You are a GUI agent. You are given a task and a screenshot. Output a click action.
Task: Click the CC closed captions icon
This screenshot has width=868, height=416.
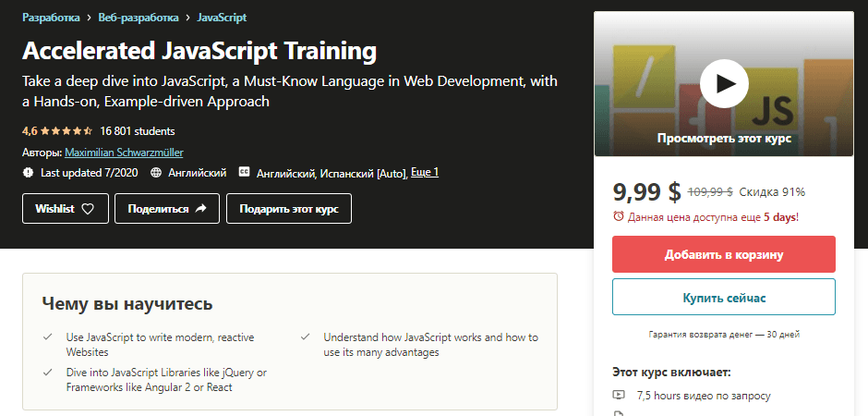(244, 172)
